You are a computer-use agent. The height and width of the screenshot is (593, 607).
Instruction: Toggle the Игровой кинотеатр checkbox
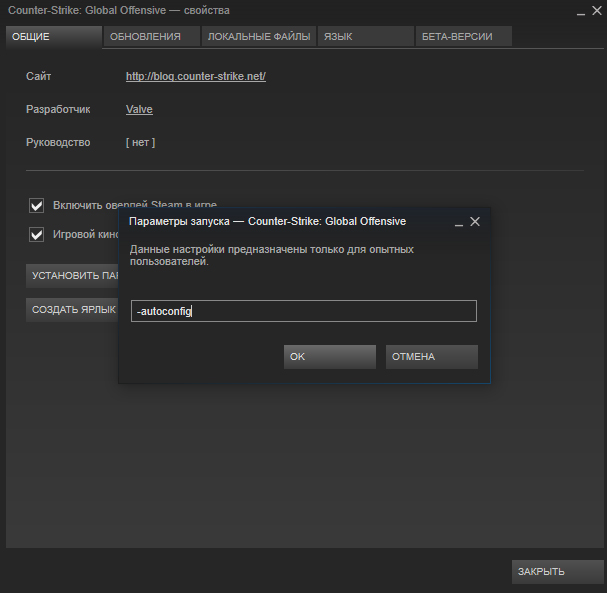click(36, 235)
